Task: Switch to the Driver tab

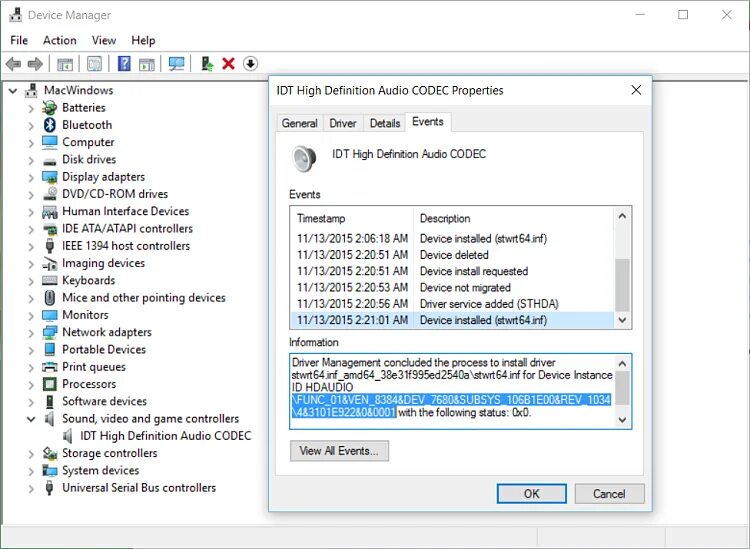Action: pos(343,123)
